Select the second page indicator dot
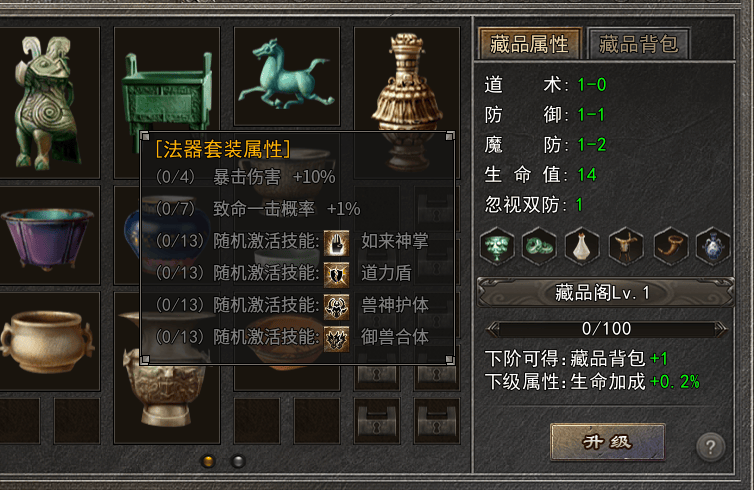 238,461
